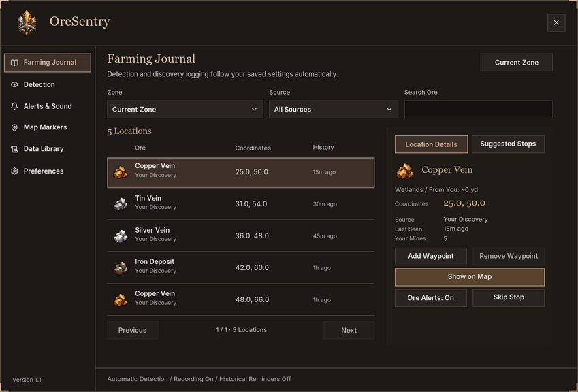This screenshot has height=392, width=578.
Task: Close the OreSentry window
Action: (556, 23)
